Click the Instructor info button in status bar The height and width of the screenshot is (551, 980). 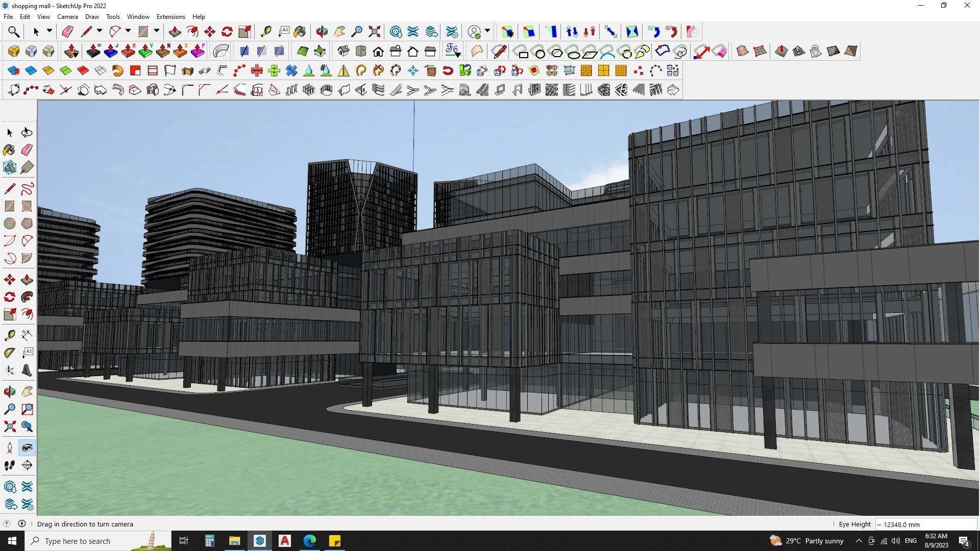[x=22, y=524]
